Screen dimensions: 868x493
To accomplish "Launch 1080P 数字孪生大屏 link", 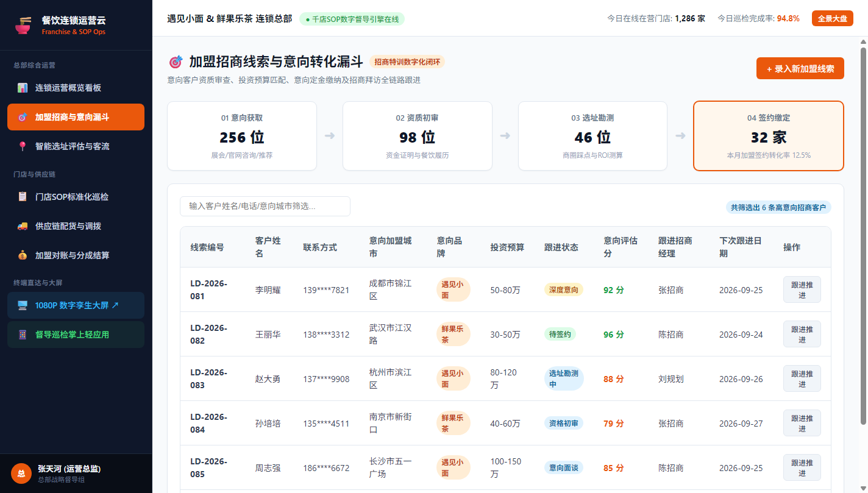I will tap(76, 305).
